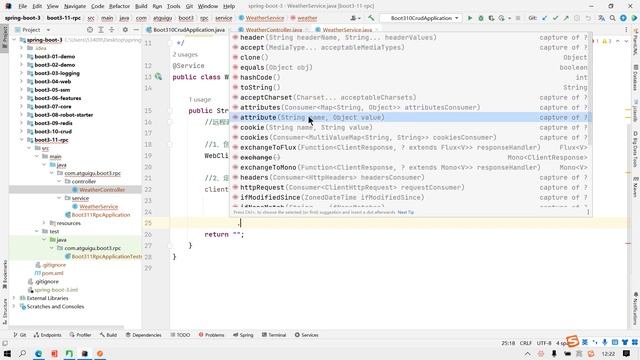Open the File menu
640x360 pixels.
(22, 6)
